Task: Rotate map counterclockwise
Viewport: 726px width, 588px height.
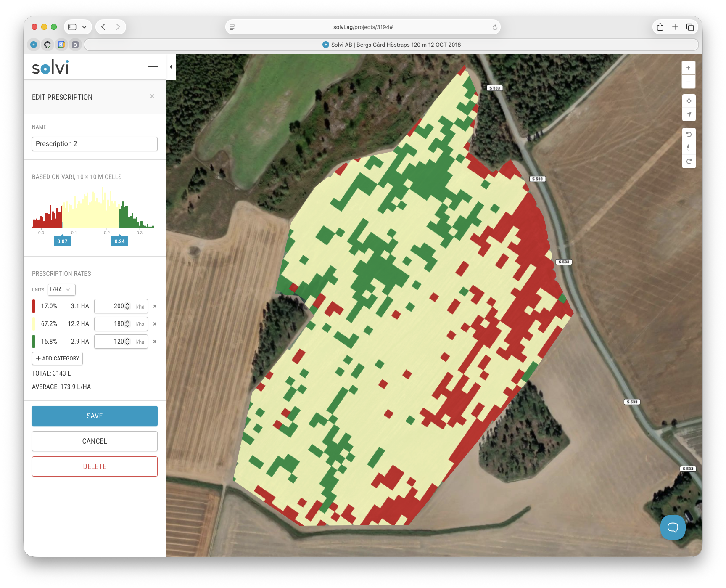Action: tap(689, 135)
